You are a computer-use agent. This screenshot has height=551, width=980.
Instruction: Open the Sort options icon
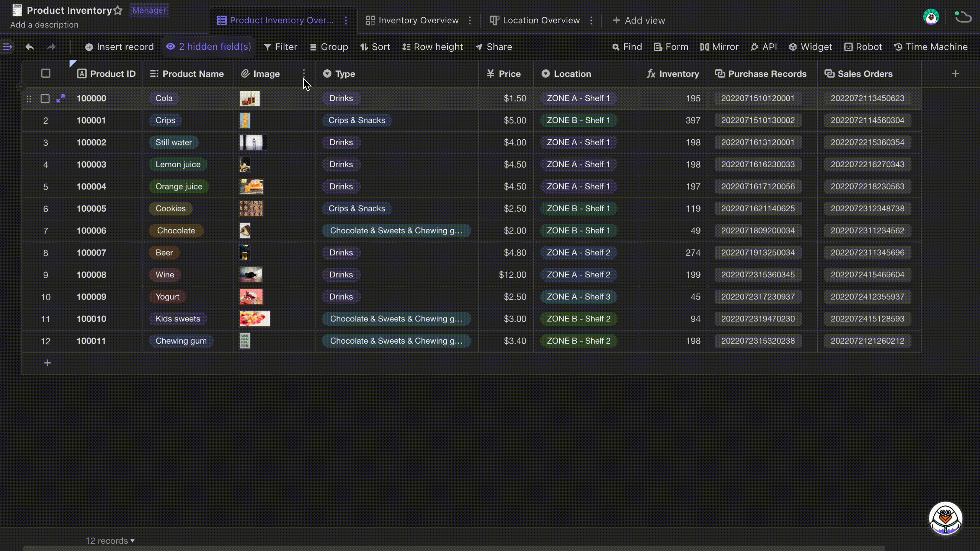[x=374, y=46]
